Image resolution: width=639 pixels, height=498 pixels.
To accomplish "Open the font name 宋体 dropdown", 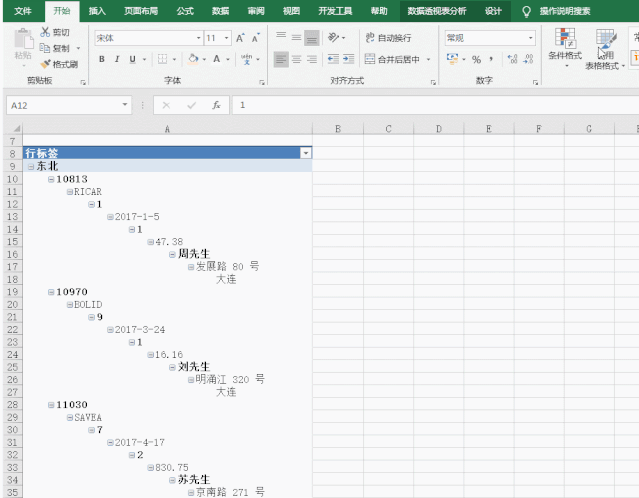I will [x=198, y=38].
